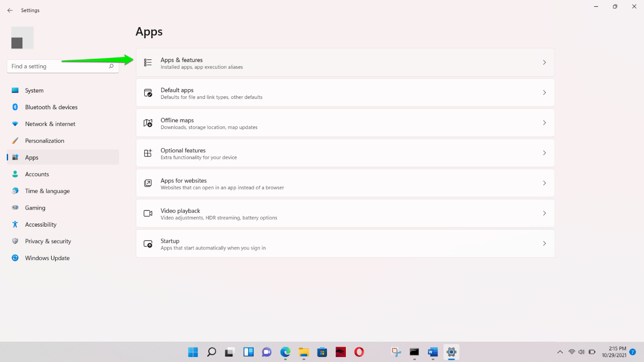The image size is (644, 362).
Task: Expand the Video playback row chevron
Action: 544,213
